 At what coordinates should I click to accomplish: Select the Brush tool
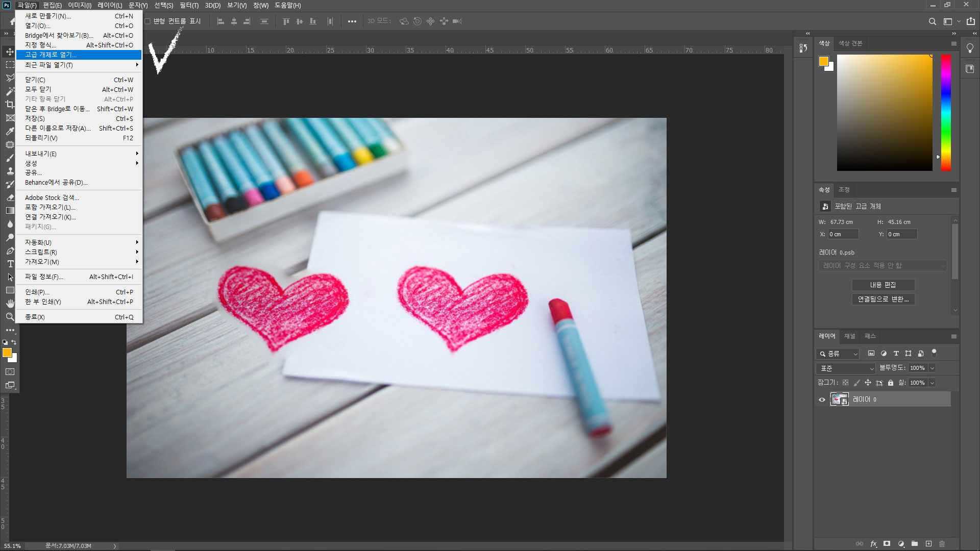pos(10,158)
